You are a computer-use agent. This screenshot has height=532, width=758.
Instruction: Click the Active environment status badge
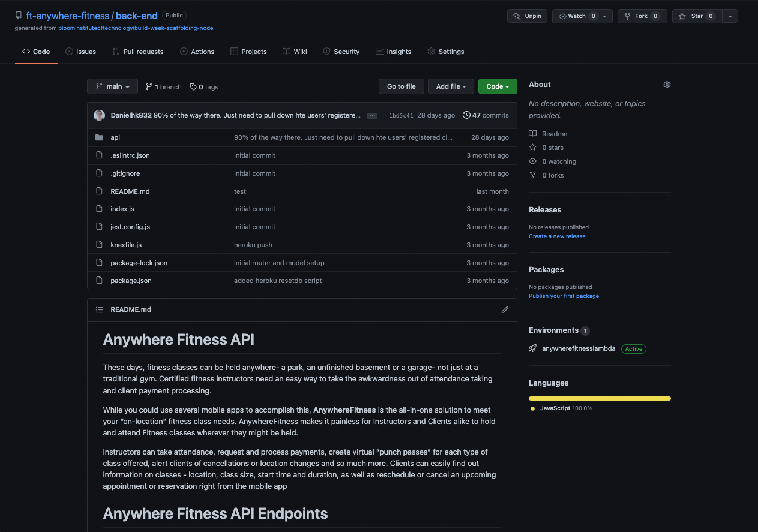[x=634, y=348]
